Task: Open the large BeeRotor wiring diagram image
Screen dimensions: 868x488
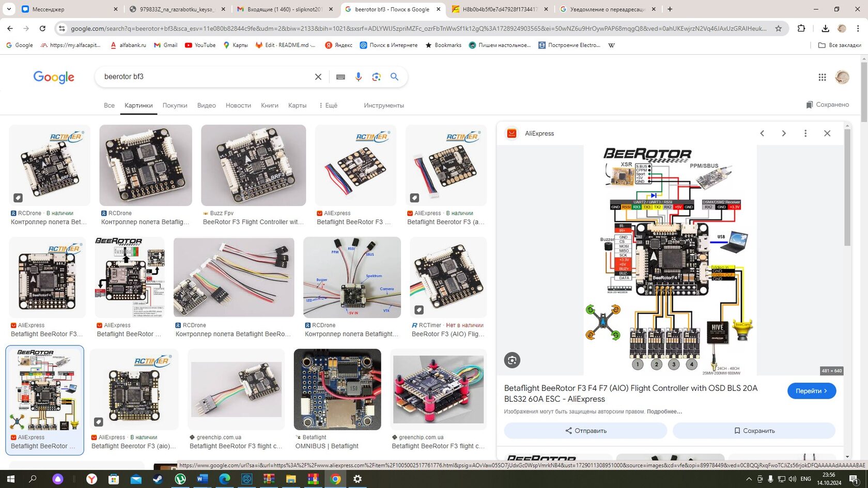Action: point(670,260)
